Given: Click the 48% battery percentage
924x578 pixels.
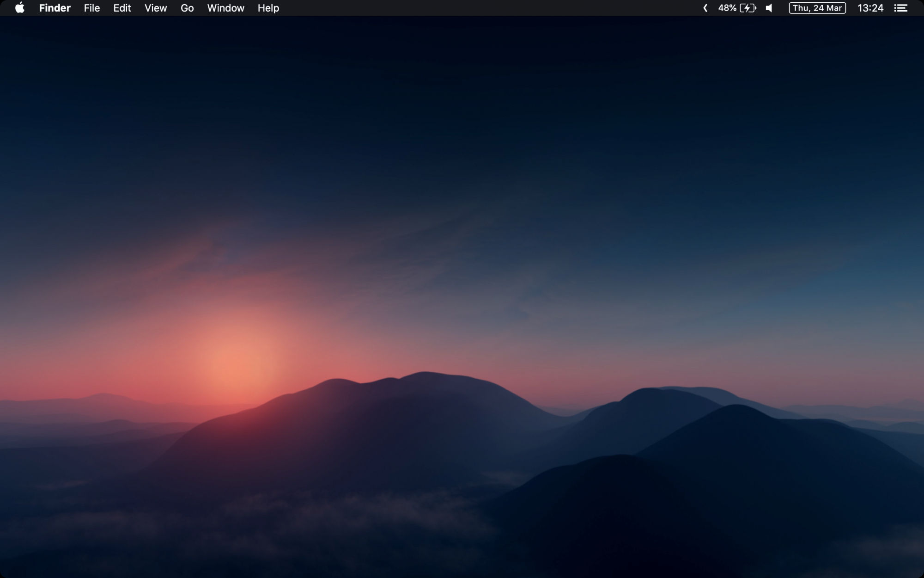Looking at the screenshot, I should point(727,8).
